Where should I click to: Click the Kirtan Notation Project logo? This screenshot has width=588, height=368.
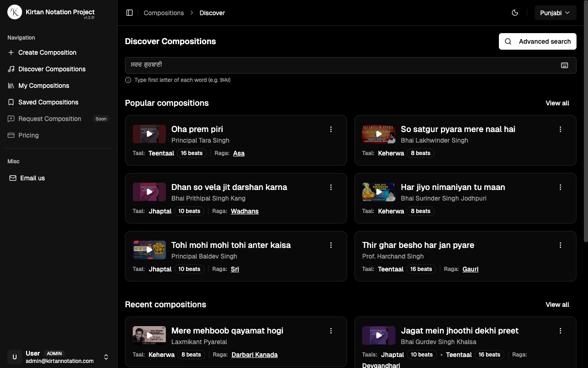14,12
